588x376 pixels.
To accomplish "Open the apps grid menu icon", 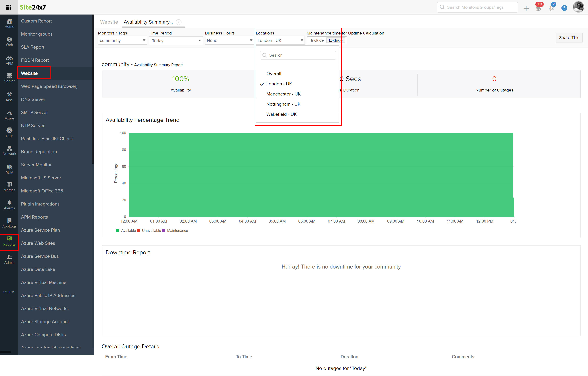I will pyautogui.click(x=9, y=7).
